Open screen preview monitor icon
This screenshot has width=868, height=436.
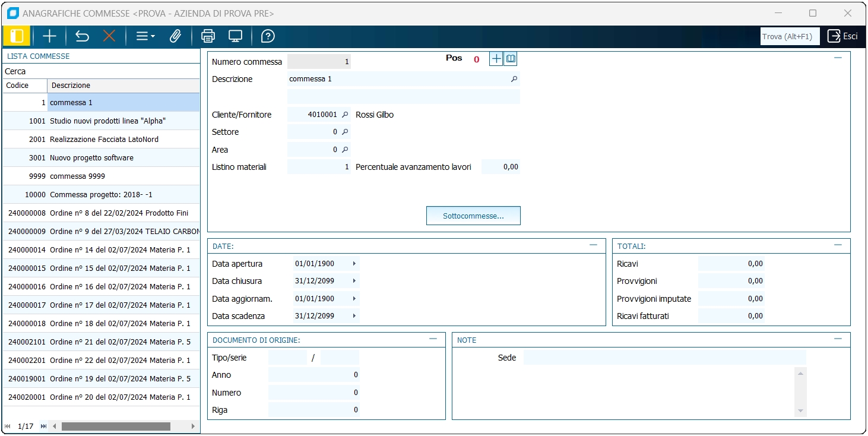pos(236,36)
